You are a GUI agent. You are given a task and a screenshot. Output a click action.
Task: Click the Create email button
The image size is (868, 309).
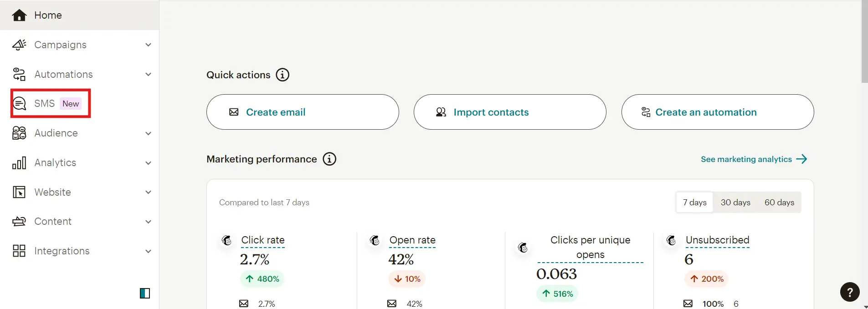pos(303,112)
